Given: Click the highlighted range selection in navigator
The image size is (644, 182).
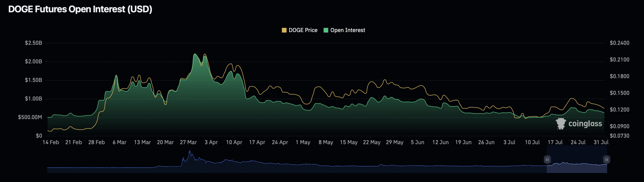Looking at the screenshot, I should [577, 159].
